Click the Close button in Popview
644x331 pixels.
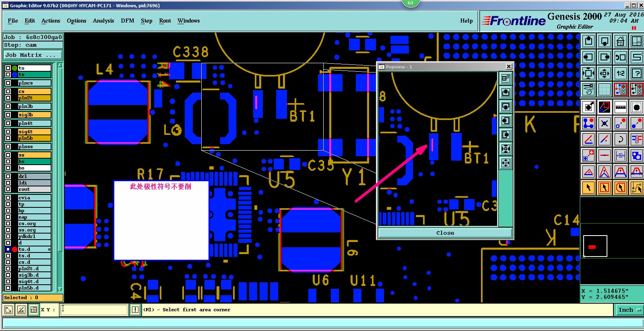(x=445, y=233)
